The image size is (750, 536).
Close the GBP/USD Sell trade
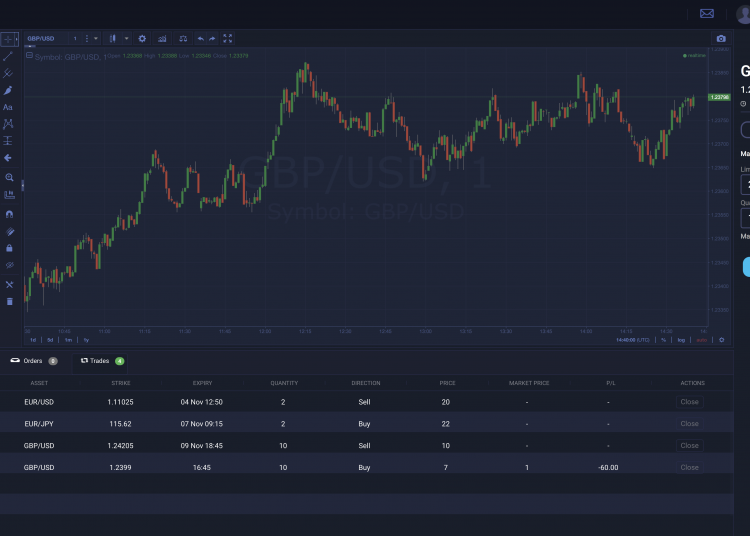[689, 446]
